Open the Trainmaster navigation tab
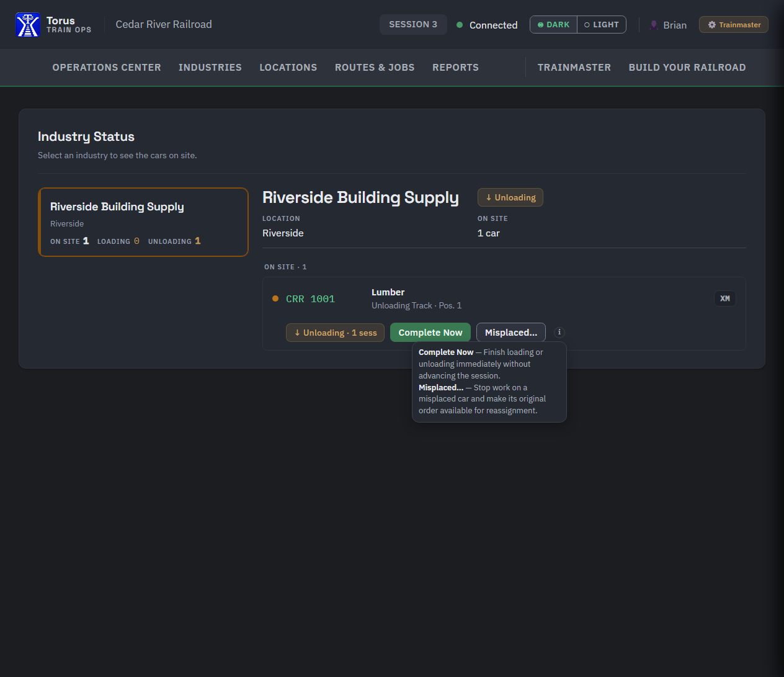Viewport: 784px width, 677px height. (574, 68)
